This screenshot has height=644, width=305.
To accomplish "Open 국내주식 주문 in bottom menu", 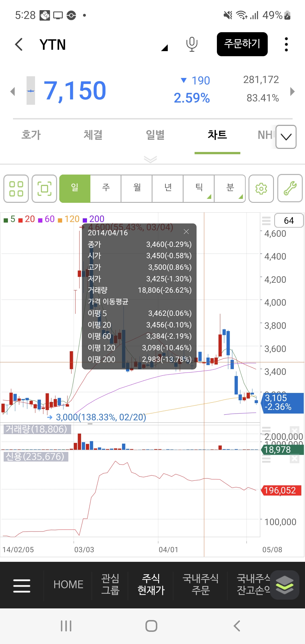I will [x=201, y=584].
